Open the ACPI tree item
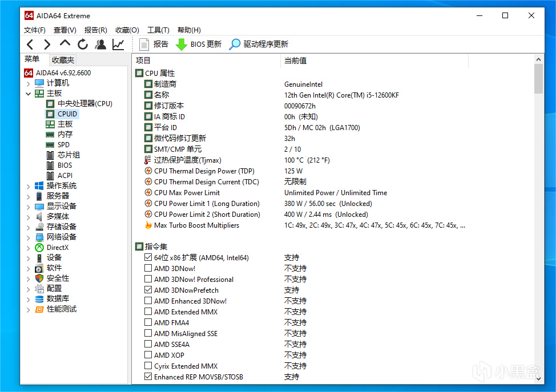Screen dimensions: 556x392 [65, 176]
